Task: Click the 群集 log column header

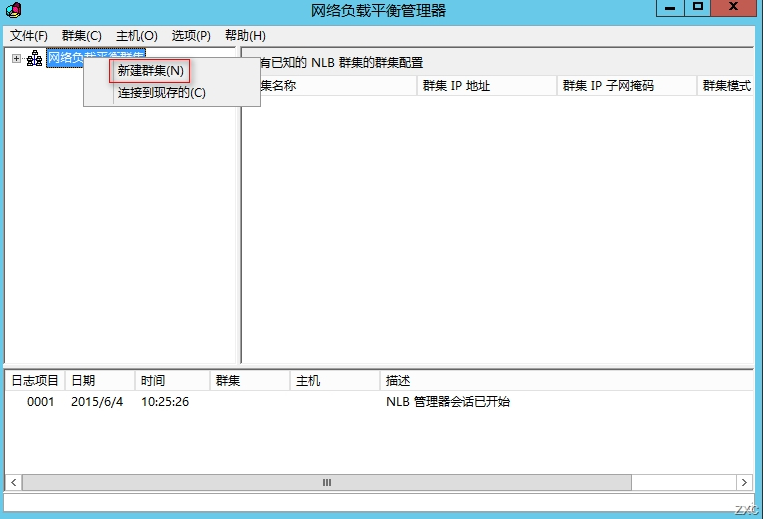Action: (x=250, y=380)
